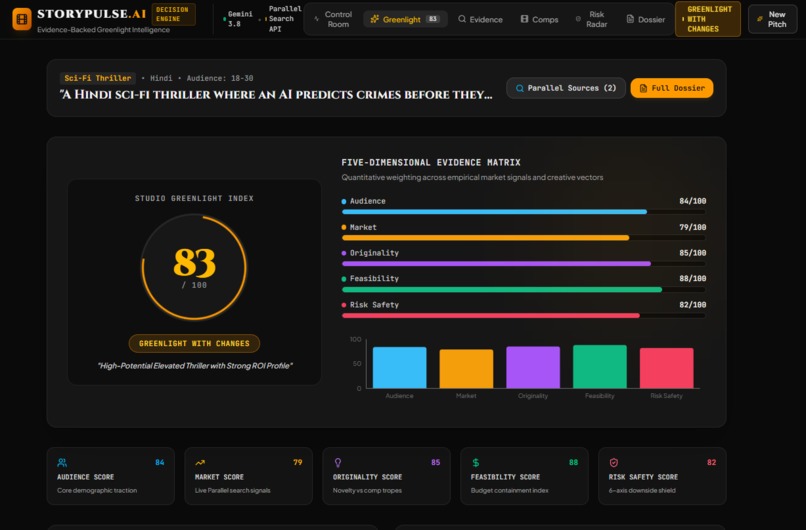Click the green Feasibility chart column
The width and height of the screenshot is (806, 530).
[600, 367]
